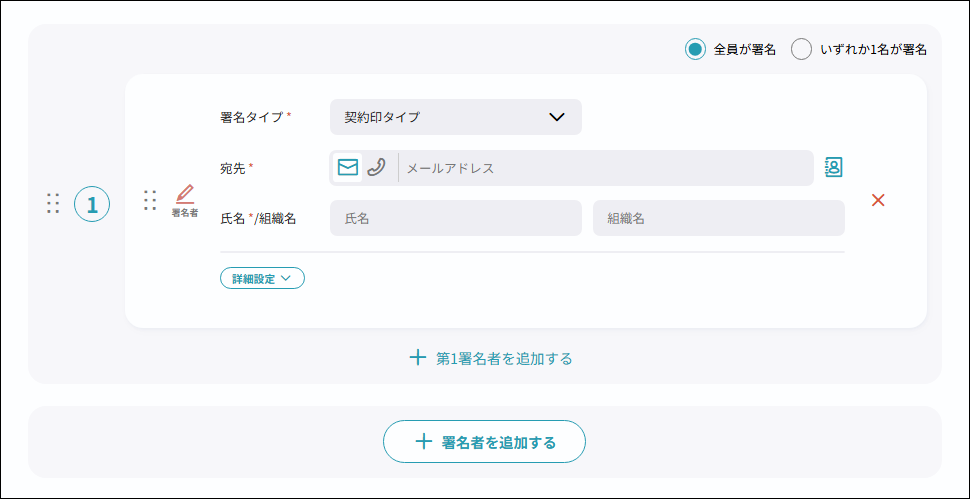Click plus icon inside the 署名者を追加する button
This screenshot has height=499, width=970.
[424, 441]
